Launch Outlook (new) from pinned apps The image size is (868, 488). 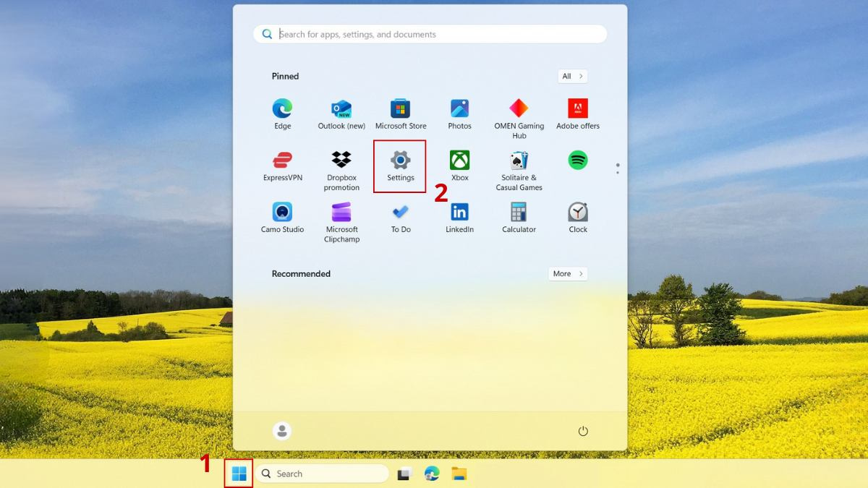(341, 114)
